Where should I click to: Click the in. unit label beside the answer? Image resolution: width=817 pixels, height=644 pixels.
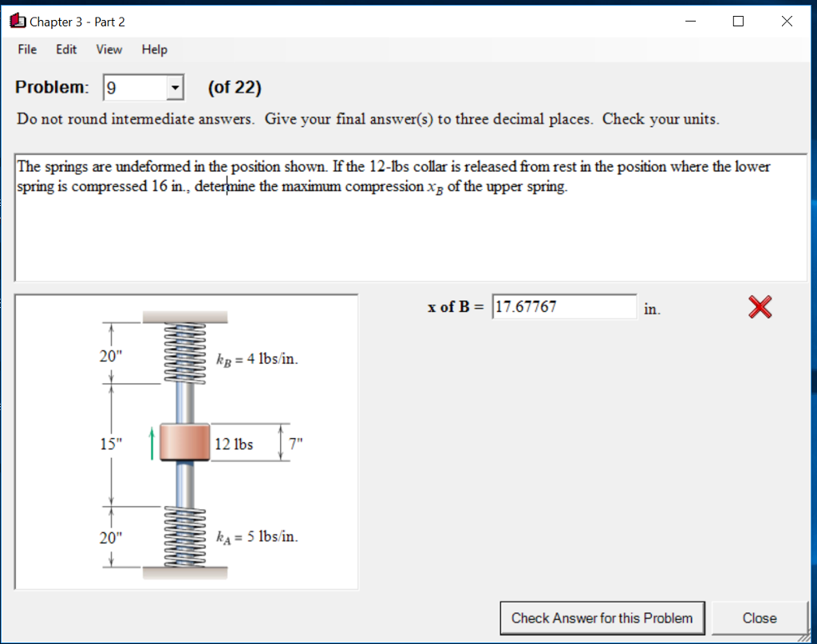tap(652, 310)
